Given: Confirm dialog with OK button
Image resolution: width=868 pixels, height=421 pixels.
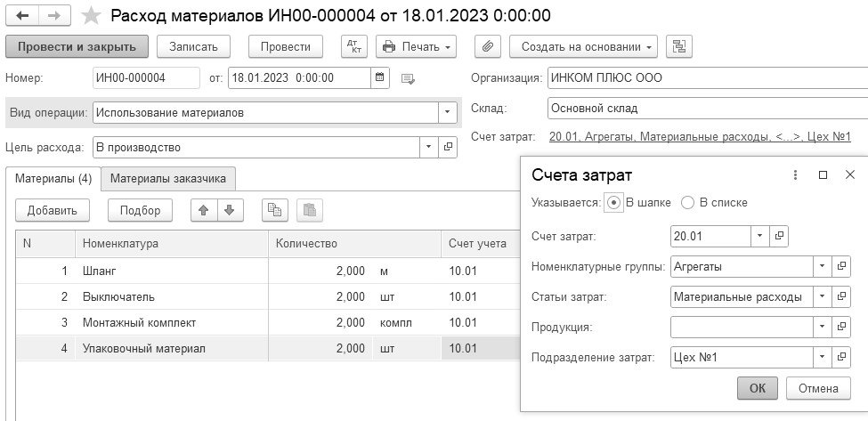Looking at the screenshot, I should pos(758,388).
